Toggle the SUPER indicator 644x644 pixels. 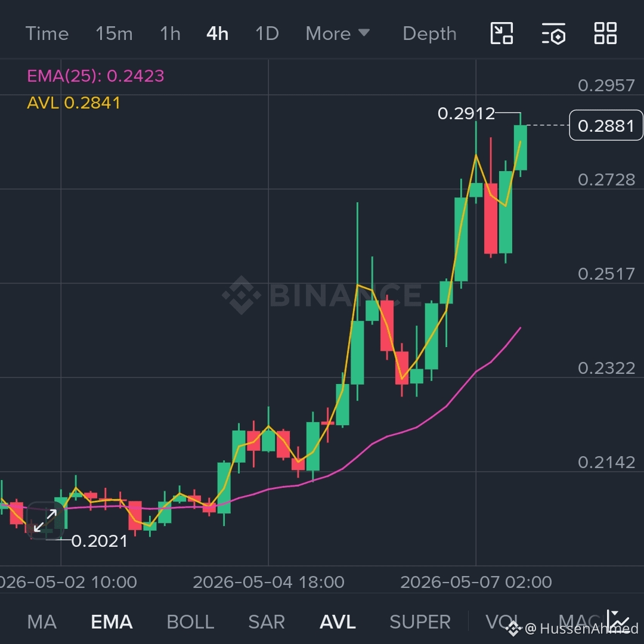[420, 622]
